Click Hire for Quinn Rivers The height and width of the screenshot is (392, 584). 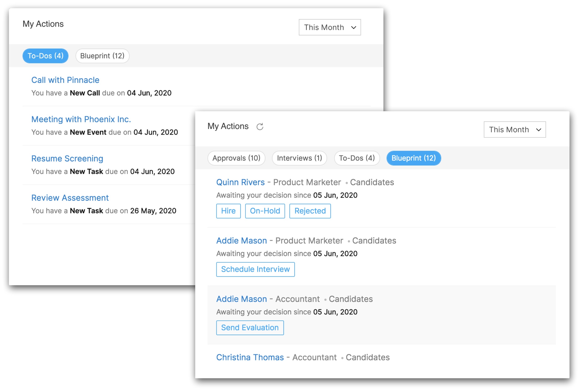click(228, 211)
